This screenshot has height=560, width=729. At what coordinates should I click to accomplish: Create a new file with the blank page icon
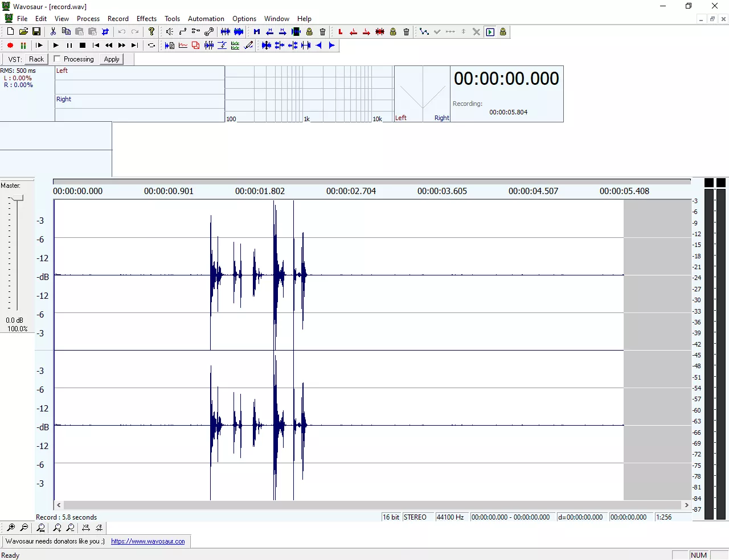10,32
